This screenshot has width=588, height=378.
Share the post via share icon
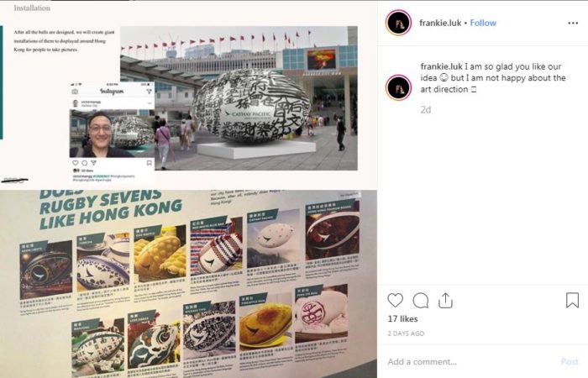click(x=445, y=301)
